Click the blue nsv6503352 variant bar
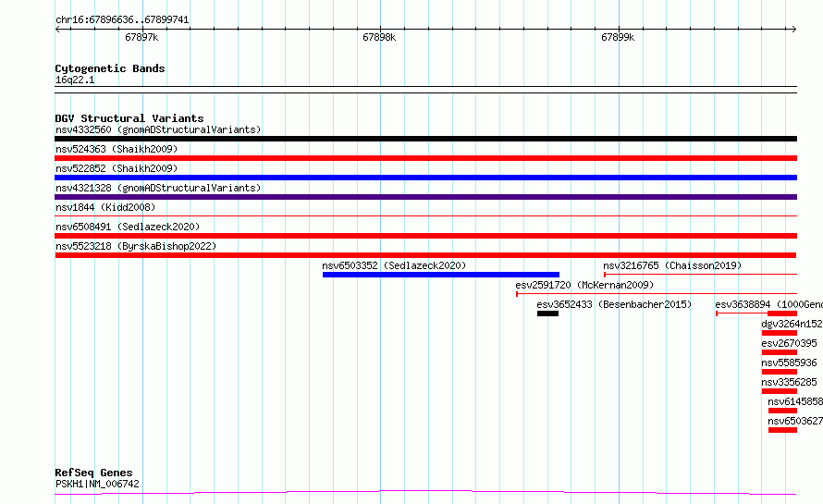Viewport: 823px width, 504px height. 441,275
